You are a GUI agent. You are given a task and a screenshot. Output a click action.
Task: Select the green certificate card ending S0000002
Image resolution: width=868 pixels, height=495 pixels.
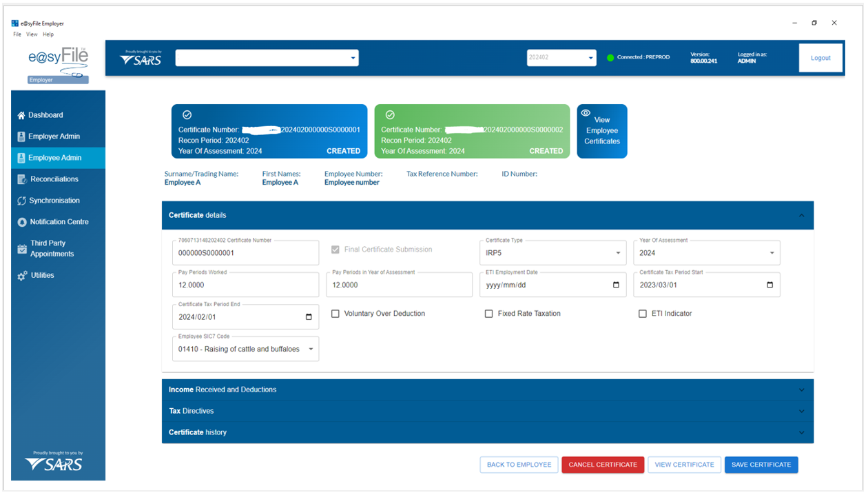[x=472, y=131]
